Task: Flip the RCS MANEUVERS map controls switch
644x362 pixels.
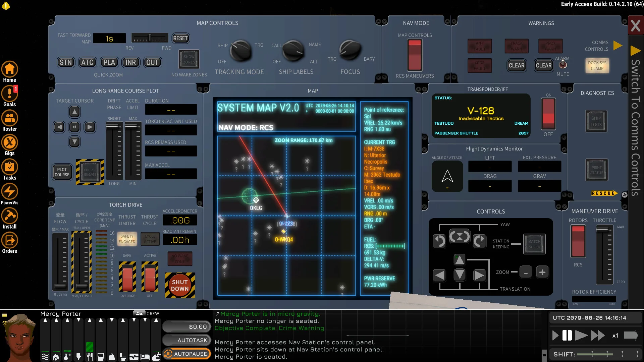Action: click(x=415, y=55)
